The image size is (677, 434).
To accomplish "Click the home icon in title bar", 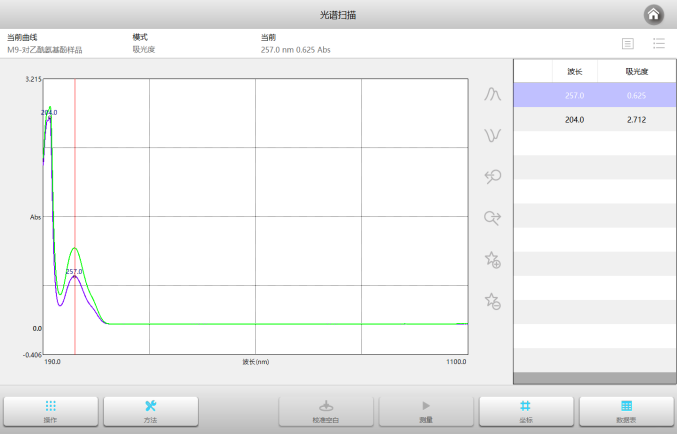I will pos(653,14).
